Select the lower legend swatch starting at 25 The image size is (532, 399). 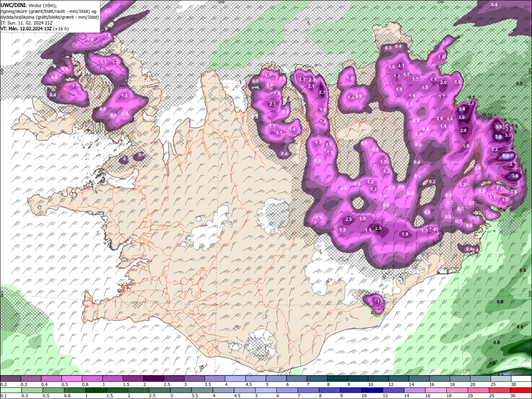(499, 390)
